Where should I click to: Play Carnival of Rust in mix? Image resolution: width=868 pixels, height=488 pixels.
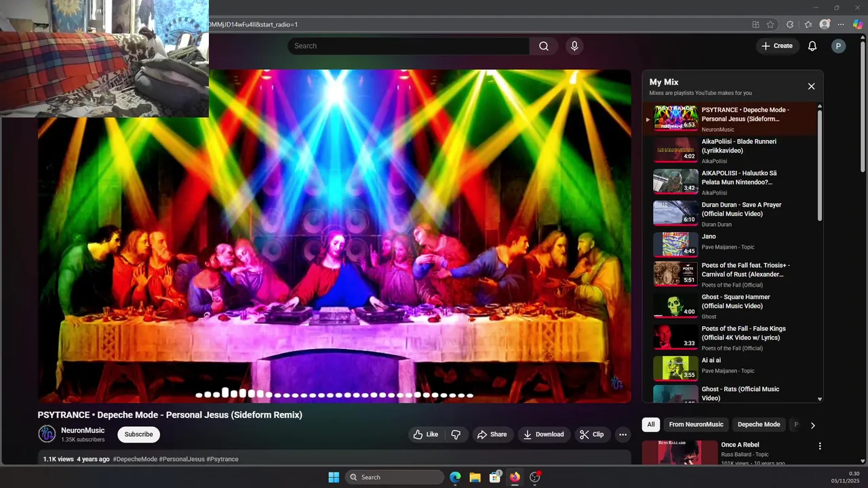(x=730, y=274)
